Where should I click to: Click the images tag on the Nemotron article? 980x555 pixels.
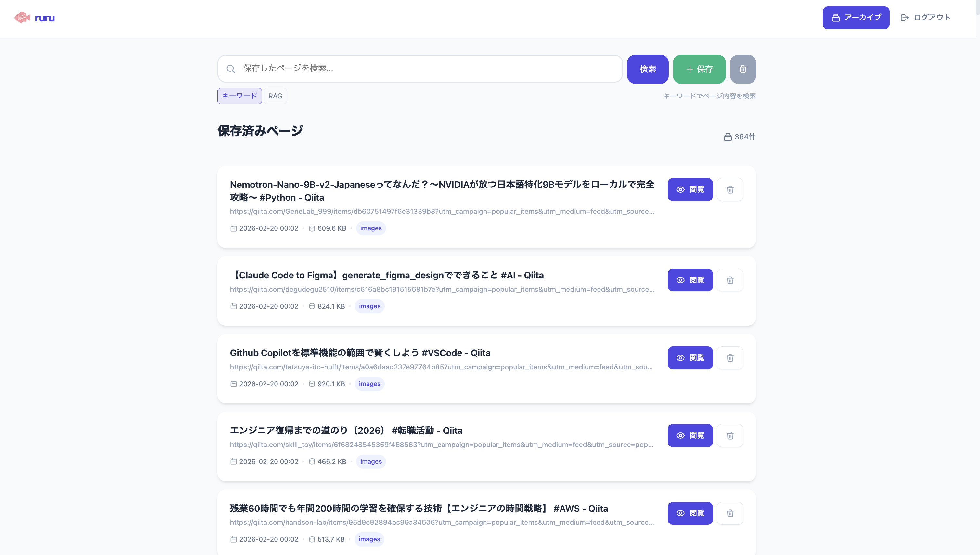(370, 228)
